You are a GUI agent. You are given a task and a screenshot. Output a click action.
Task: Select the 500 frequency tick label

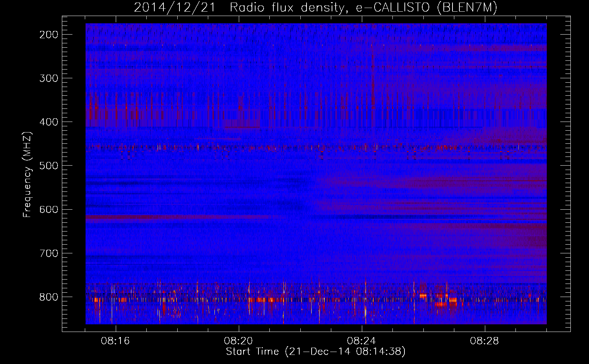(49, 166)
